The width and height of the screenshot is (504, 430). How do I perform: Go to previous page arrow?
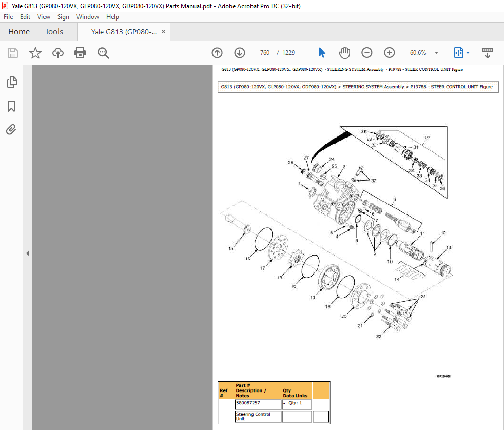point(217,53)
